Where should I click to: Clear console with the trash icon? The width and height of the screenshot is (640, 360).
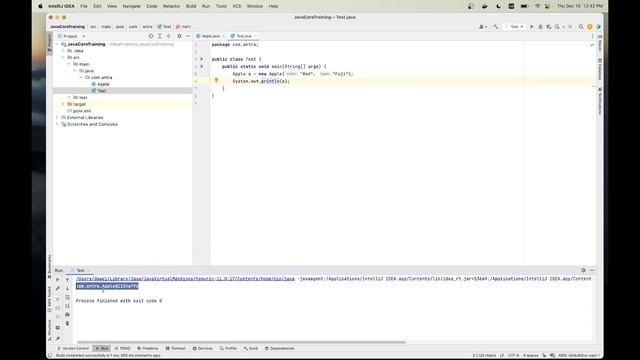[x=67, y=323]
